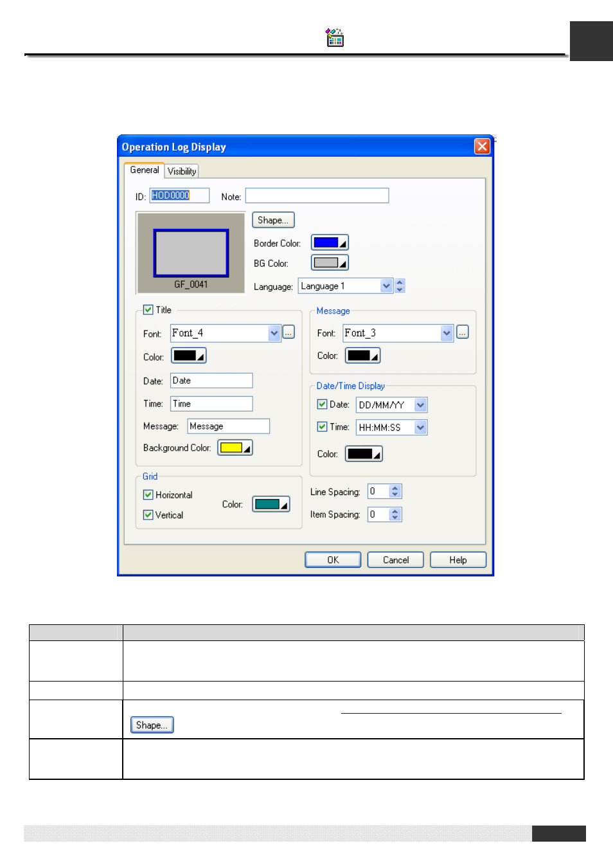The image size is (613, 868).
Task: Open the Shape... button in the dialog
Action: point(273,220)
